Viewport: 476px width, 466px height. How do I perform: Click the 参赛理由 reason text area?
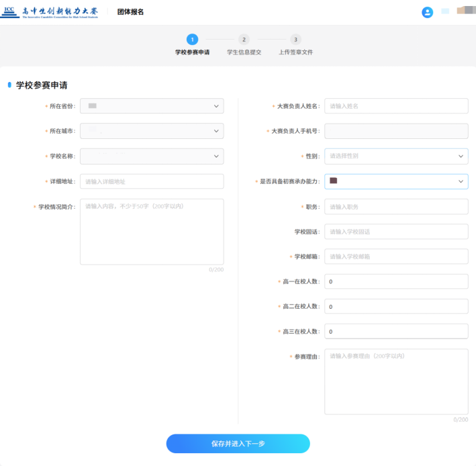pyautogui.click(x=396, y=381)
